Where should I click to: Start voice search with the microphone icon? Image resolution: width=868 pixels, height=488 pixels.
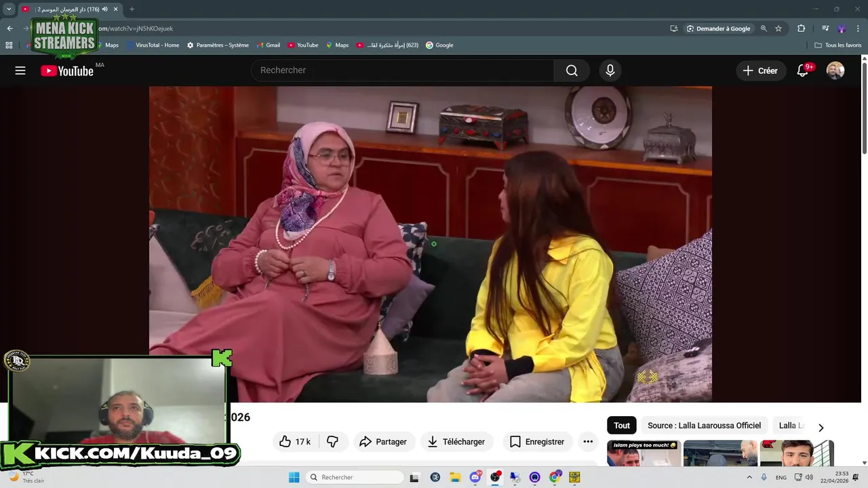coord(610,70)
